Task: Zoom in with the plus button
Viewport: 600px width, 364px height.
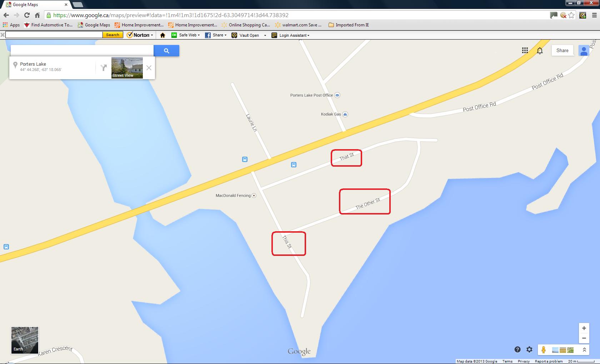Action: (x=584, y=328)
